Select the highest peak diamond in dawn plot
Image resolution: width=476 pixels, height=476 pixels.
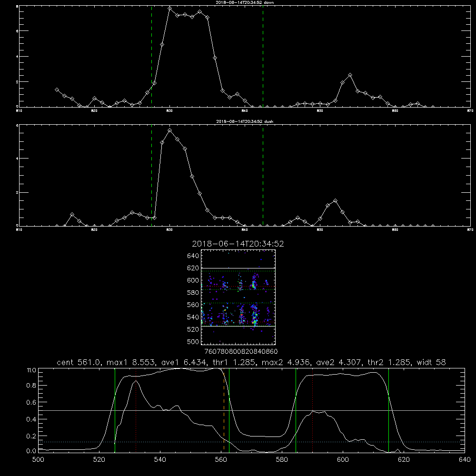point(170,9)
